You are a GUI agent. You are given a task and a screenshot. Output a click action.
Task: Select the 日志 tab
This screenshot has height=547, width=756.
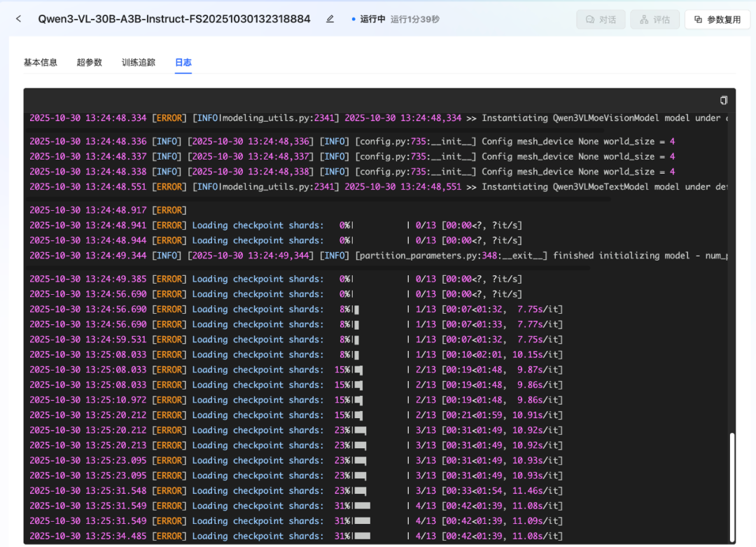(183, 62)
